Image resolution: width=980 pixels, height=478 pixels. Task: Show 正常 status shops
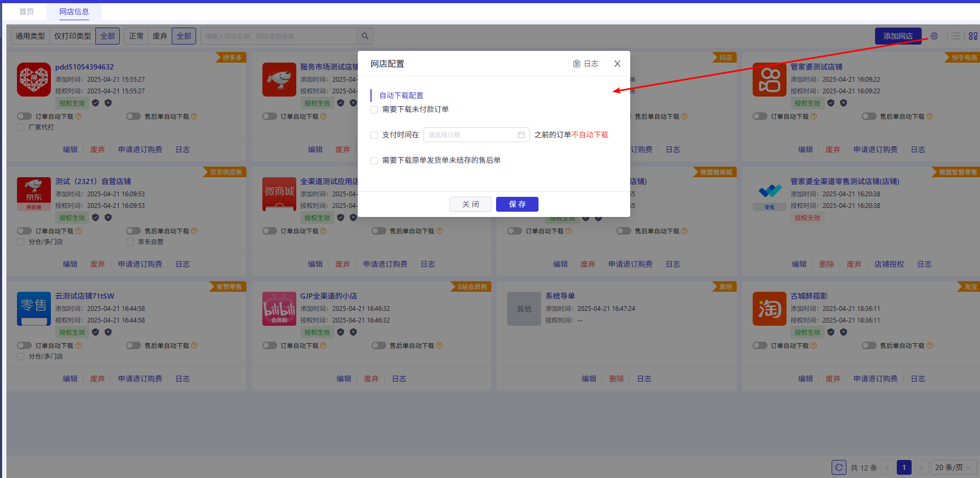[x=136, y=36]
